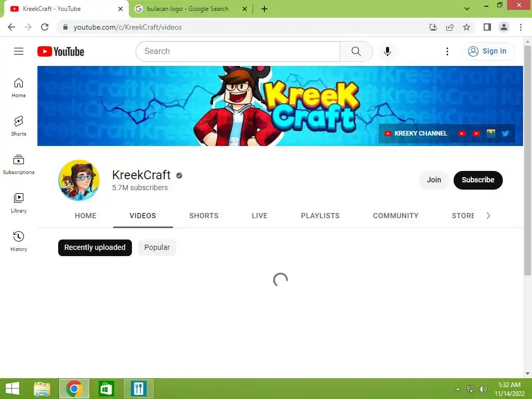Image resolution: width=532 pixels, height=399 pixels.
Task: Open File Explorer from taskbar
Action: pos(42,389)
